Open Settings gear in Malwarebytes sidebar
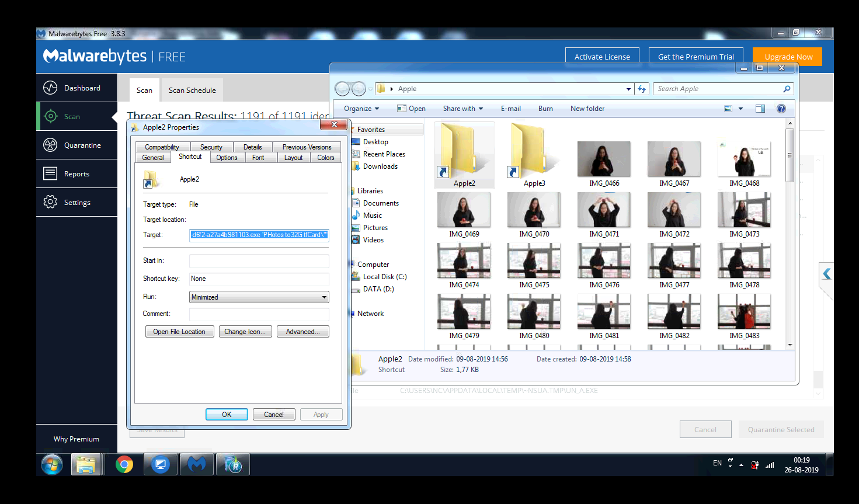This screenshot has height=504, width=859. [51, 203]
